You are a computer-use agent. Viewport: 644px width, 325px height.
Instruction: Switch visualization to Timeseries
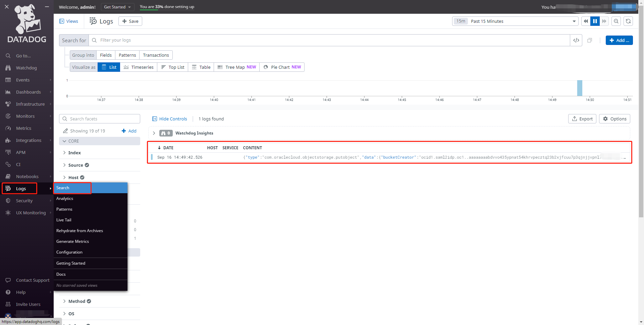[x=139, y=67]
